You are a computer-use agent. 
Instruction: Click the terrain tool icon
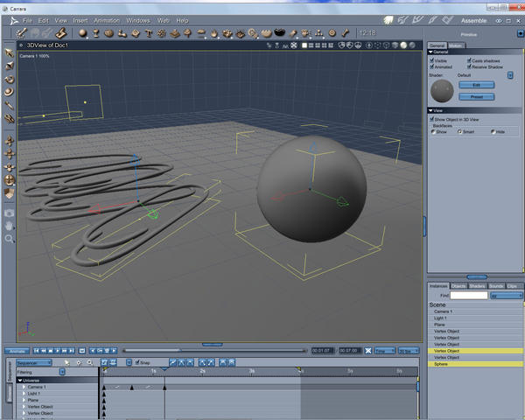click(x=174, y=33)
